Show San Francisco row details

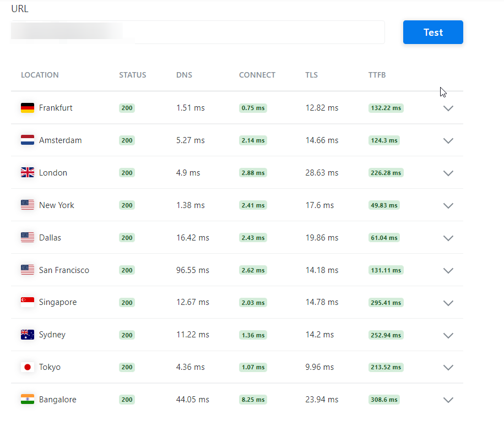(448, 270)
